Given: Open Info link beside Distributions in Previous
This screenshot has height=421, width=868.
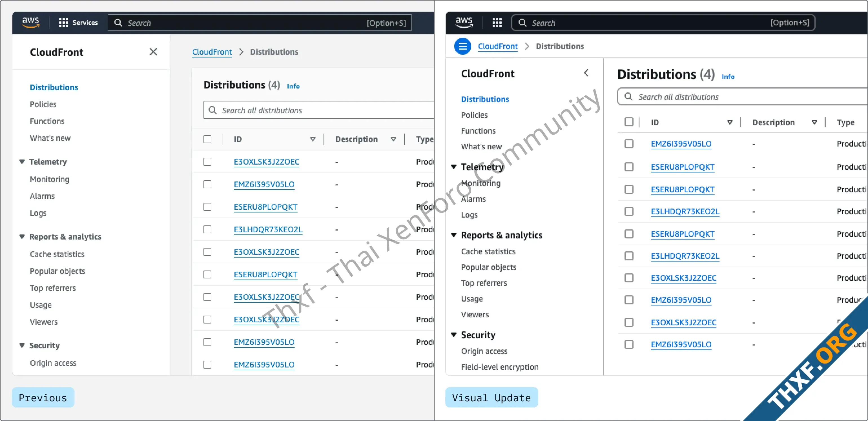Looking at the screenshot, I should point(293,86).
